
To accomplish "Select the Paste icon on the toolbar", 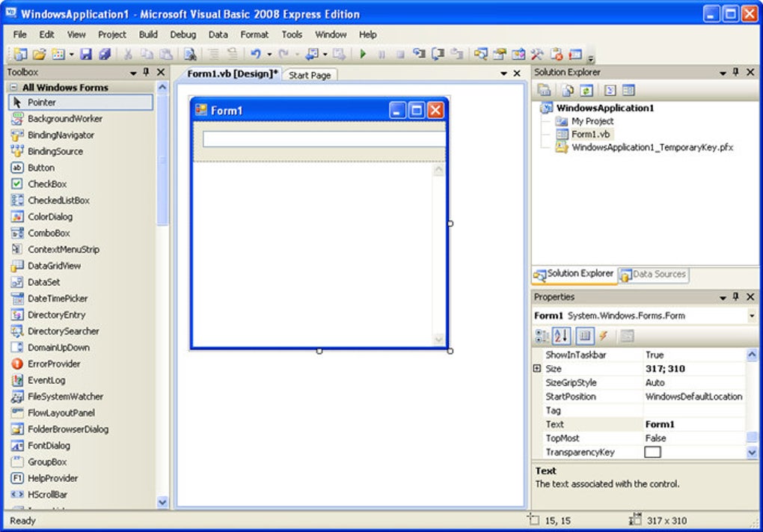I will click(165, 54).
